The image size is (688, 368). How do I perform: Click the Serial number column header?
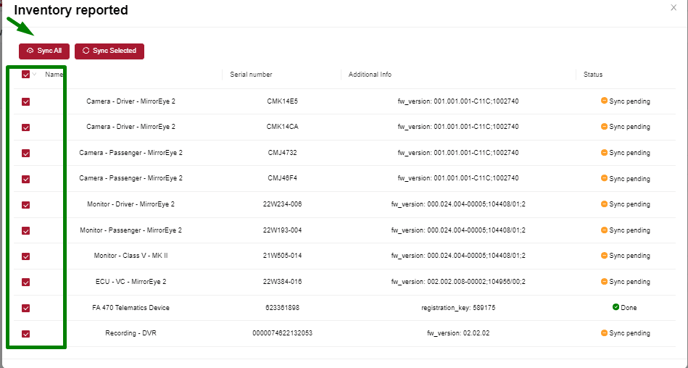coord(251,75)
